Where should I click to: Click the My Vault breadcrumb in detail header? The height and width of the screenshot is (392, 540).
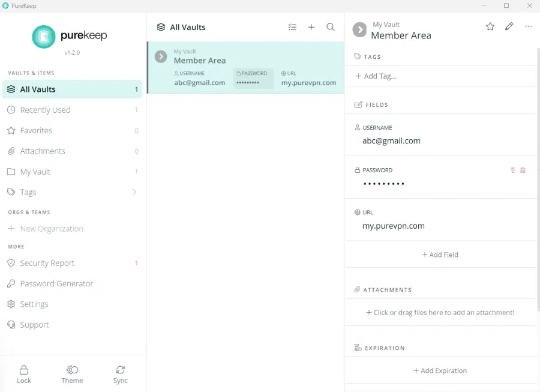(x=386, y=25)
